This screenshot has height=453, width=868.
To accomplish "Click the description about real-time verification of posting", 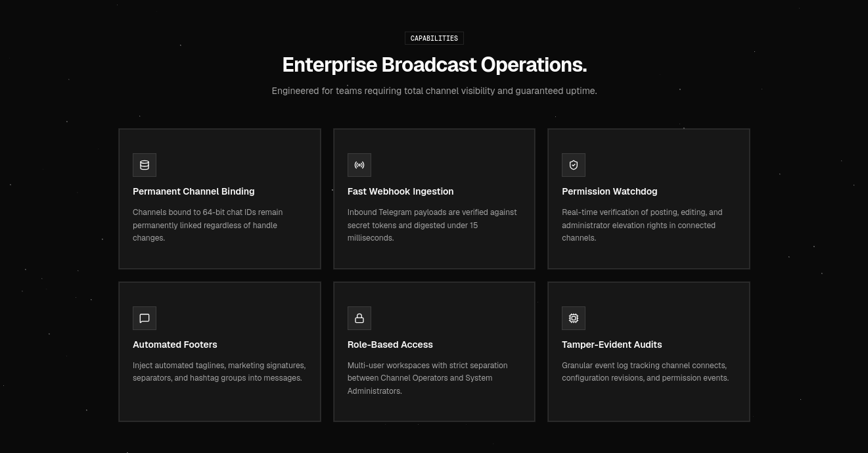I will tap(642, 225).
